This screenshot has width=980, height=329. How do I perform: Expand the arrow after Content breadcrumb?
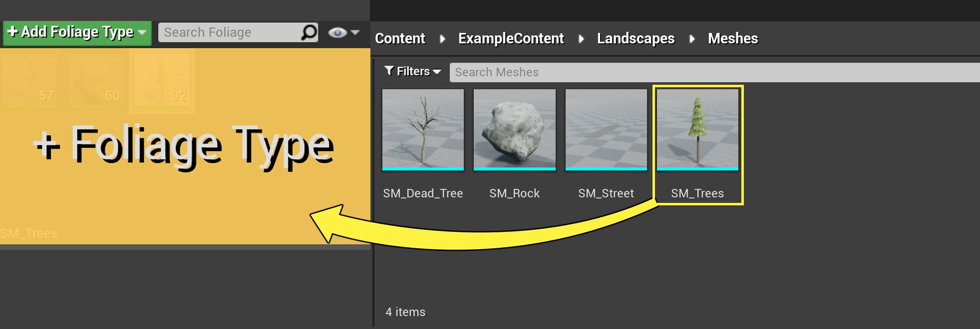coord(442,38)
